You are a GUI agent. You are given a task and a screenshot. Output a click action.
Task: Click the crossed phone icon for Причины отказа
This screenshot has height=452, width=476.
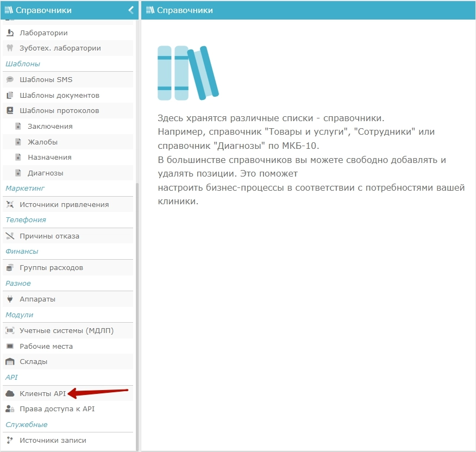point(10,236)
